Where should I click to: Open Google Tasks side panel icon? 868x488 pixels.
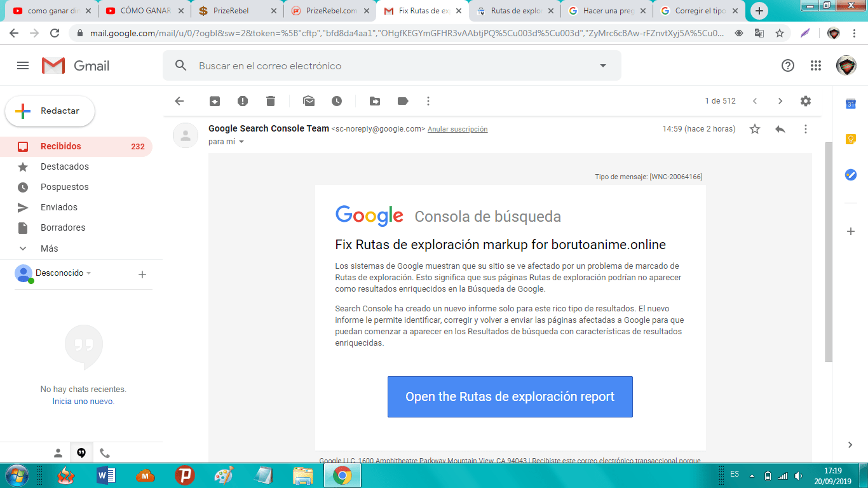851,175
